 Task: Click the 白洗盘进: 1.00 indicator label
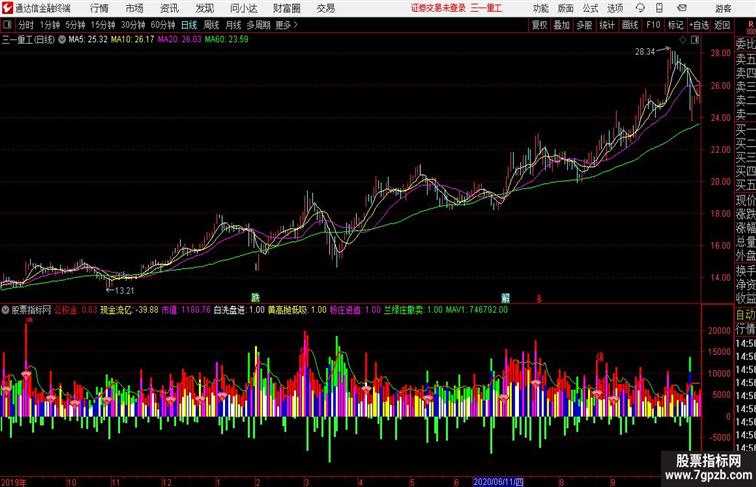239,310
